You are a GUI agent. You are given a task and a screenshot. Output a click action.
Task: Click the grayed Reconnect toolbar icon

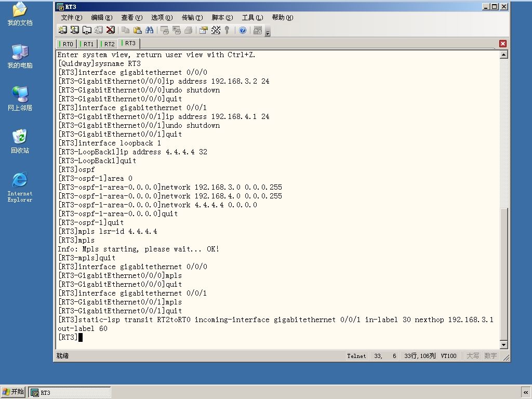click(99, 30)
